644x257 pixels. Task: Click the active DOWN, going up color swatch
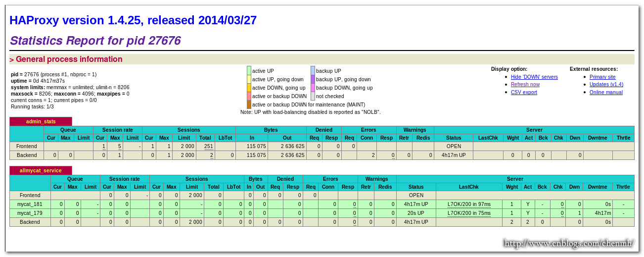249,88
